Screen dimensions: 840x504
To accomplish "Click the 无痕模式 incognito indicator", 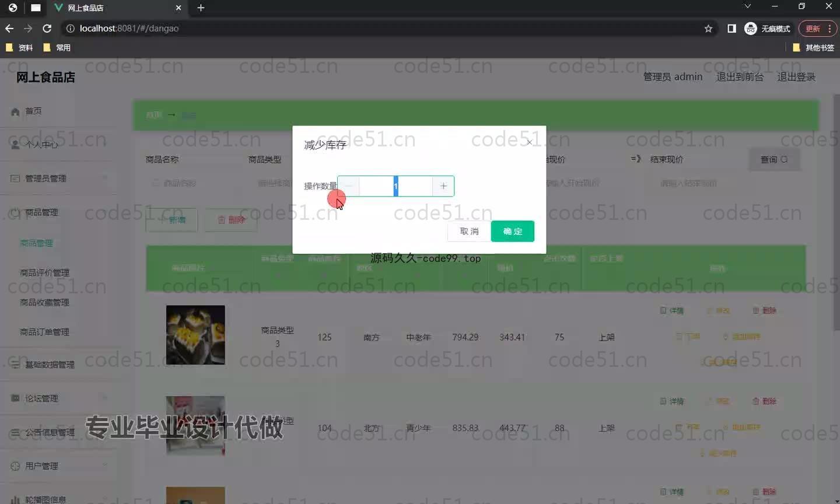I will tap(767, 29).
